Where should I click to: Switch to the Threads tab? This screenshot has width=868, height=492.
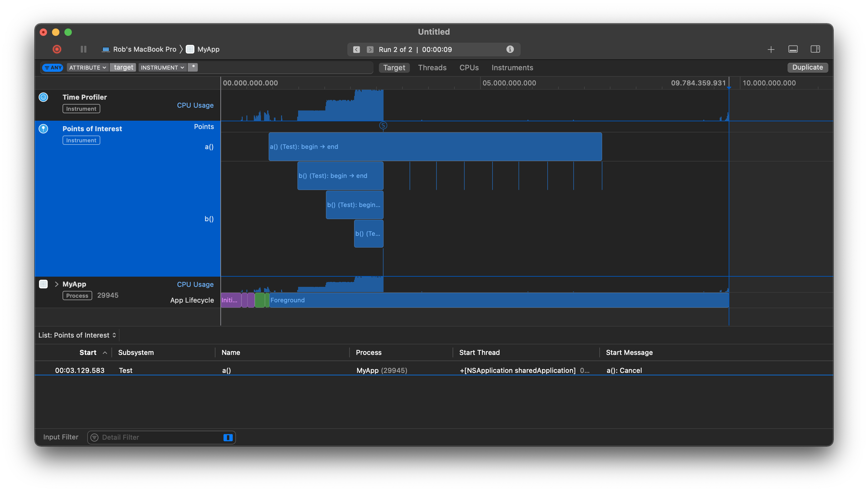coord(432,67)
